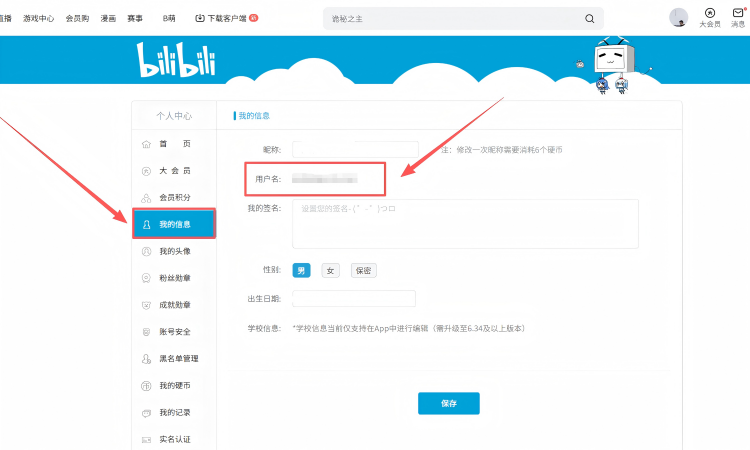Open 我的记录 in the sidebar
Screen dimensions: 750x450
coord(174,412)
